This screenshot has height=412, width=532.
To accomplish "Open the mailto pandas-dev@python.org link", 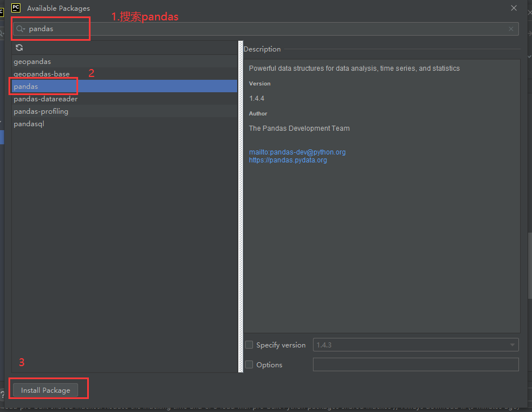I will coord(297,152).
